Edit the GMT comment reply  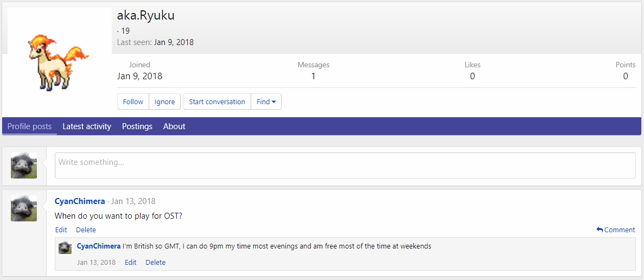coord(130,263)
